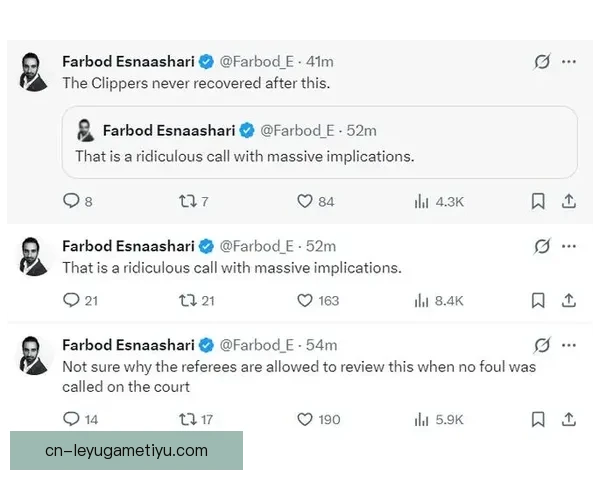Viewport: 600px width, 480px height.
Task: Reply to the 'Clippers never recovered' tweet
Action: click(71, 201)
